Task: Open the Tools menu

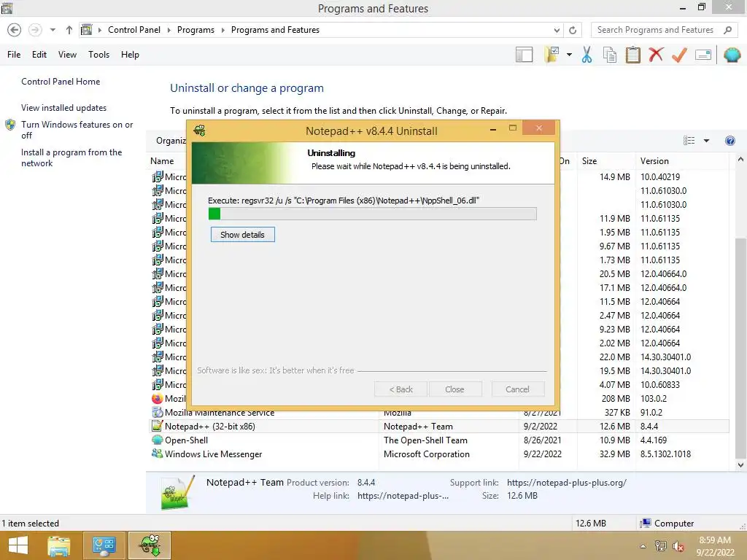Action: pyautogui.click(x=98, y=54)
